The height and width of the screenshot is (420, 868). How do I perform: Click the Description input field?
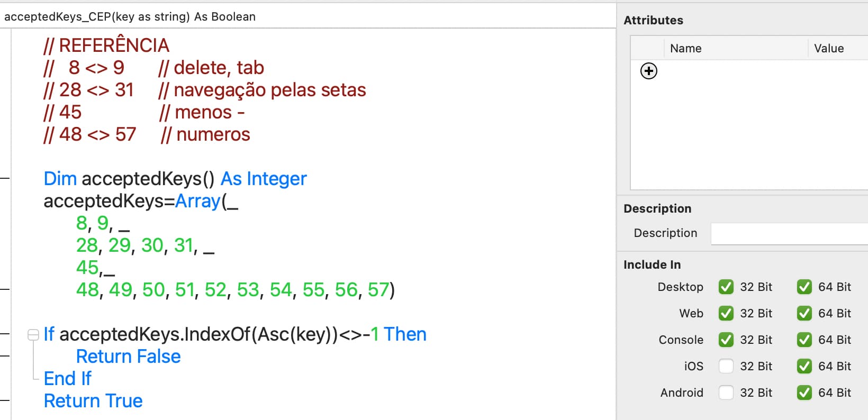tap(789, 233)
